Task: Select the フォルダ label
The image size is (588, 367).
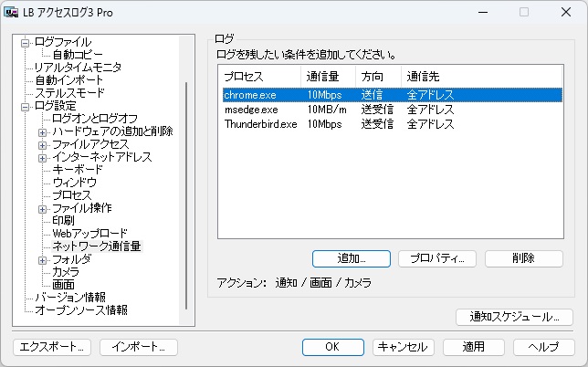Action: coord(71,259)
